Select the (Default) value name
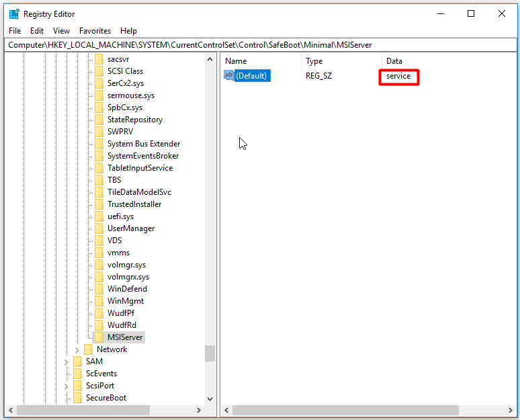This screenshot has width=520, height=420. [x=251, y=76]
